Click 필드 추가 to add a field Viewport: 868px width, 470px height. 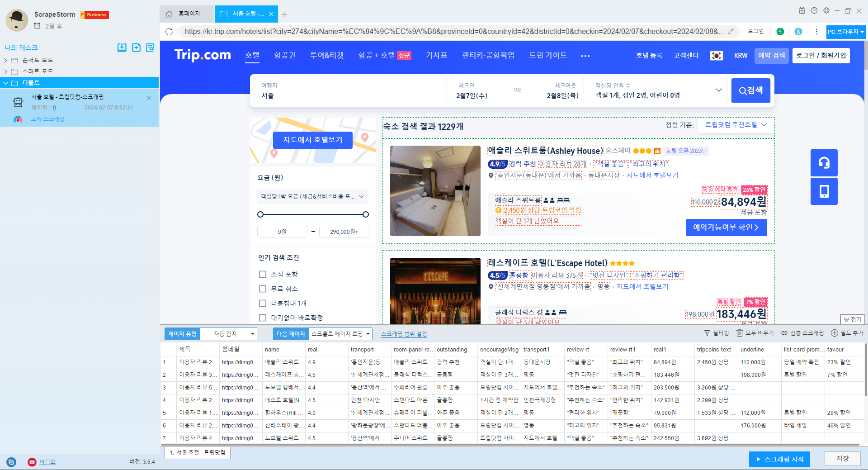[x=847, y=333]
